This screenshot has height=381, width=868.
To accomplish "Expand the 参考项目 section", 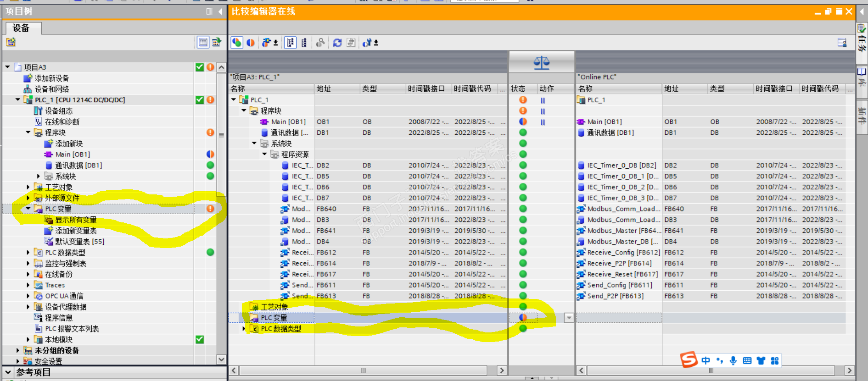I will click(8, 372).
